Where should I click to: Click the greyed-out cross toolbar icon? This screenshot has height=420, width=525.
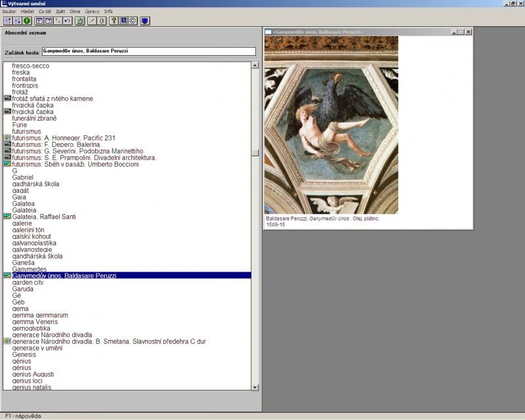click(58, 21)
